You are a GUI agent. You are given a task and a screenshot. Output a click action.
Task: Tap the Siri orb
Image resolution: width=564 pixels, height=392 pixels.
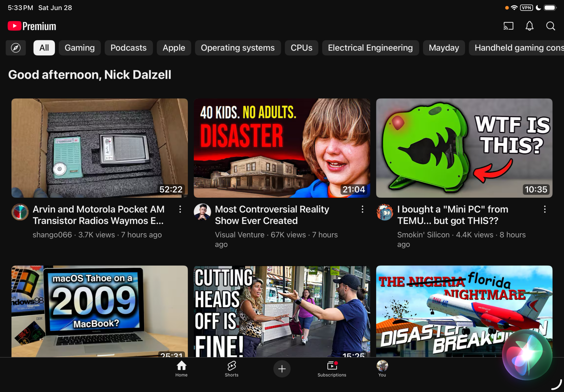tap(527, 355)
